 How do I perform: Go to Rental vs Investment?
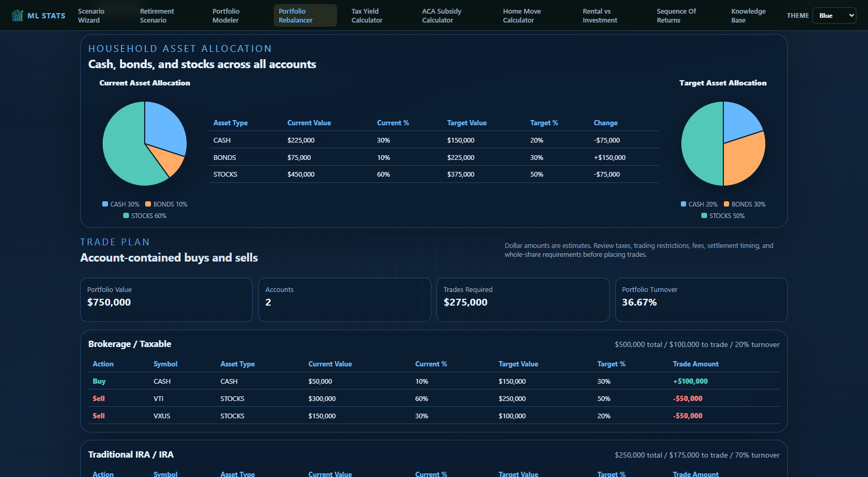pos(600,16)
